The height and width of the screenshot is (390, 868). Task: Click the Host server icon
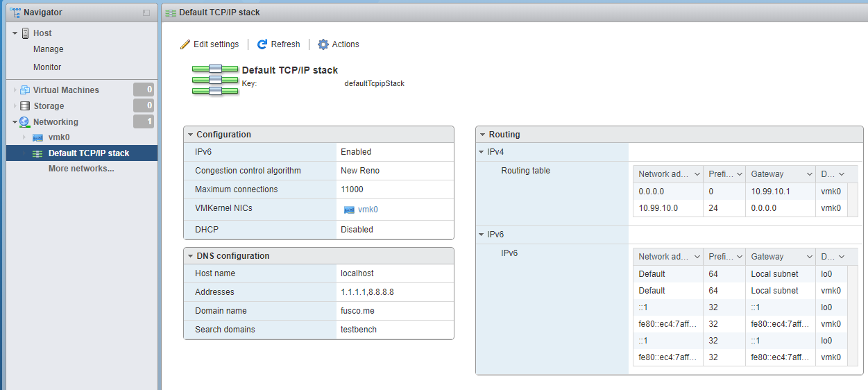coord(26,33)
